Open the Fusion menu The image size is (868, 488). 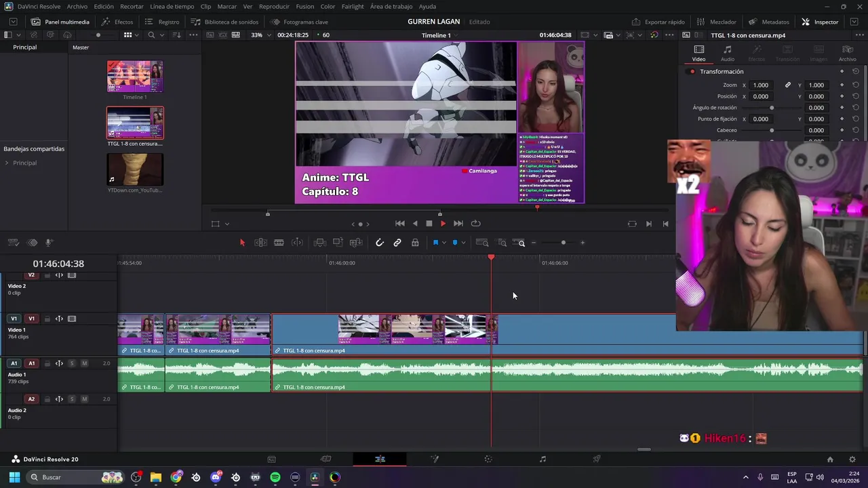pyautogui.click(x=305, y=6)
